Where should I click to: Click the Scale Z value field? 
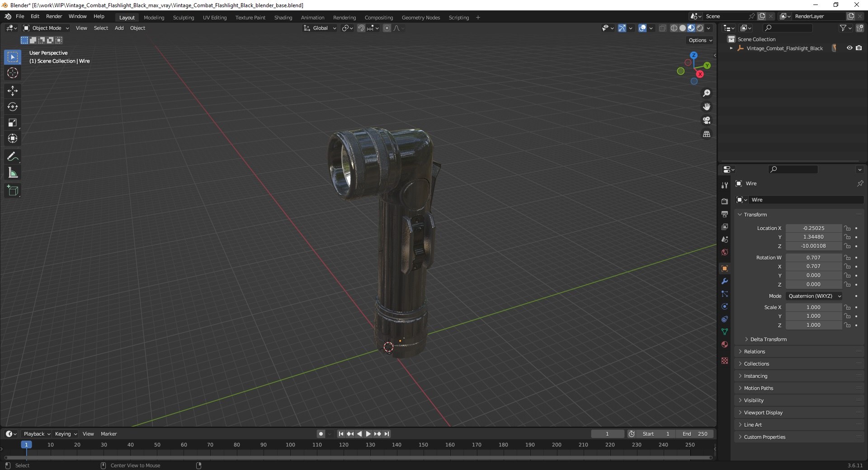click(813, 325)
